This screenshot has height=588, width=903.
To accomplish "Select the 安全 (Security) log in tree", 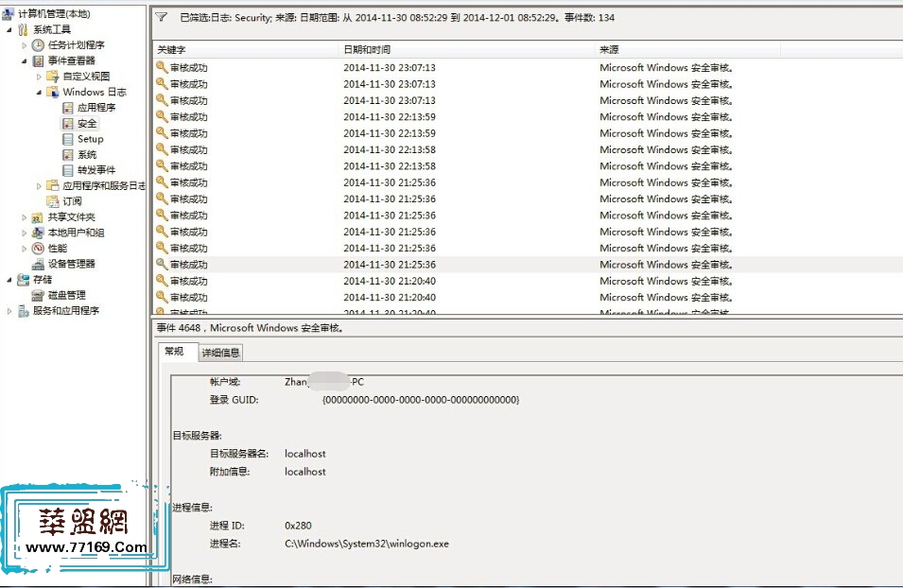I will click(87, 124).
